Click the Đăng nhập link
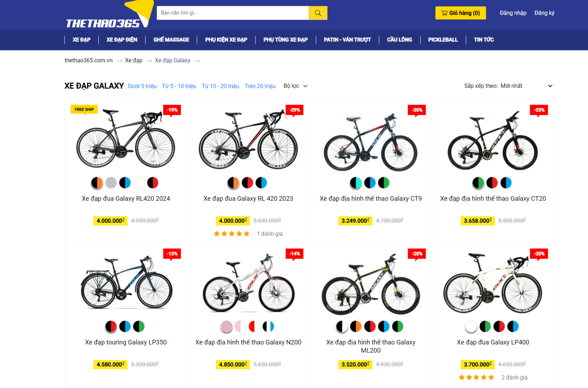The image size is (588, 388). (x=513, y=13)
